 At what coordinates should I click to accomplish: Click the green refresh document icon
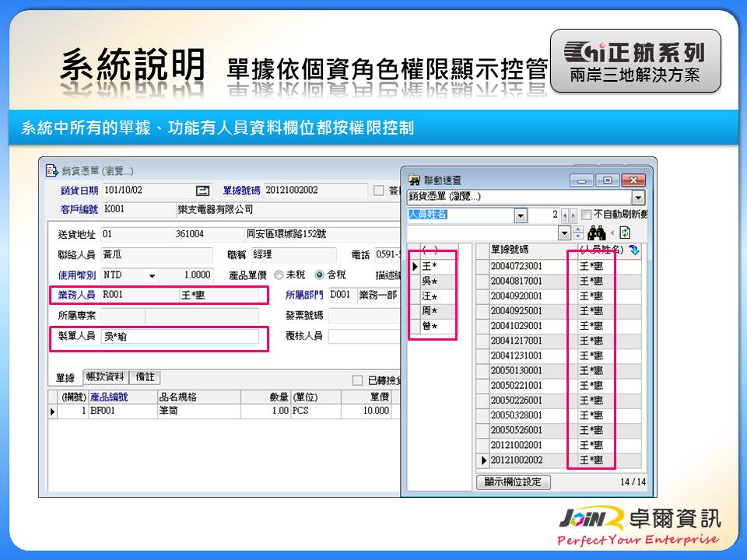pyautogui.click(x=624, y=233)
